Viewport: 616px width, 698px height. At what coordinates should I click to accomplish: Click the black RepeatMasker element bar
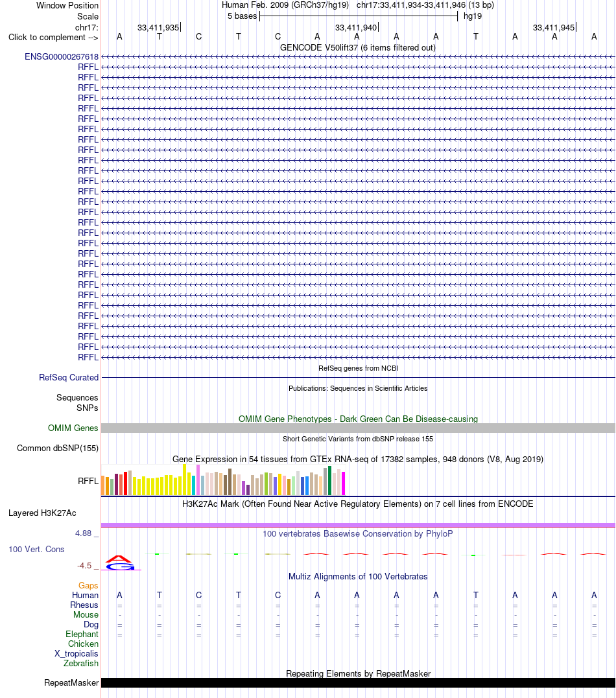(358, 683)
